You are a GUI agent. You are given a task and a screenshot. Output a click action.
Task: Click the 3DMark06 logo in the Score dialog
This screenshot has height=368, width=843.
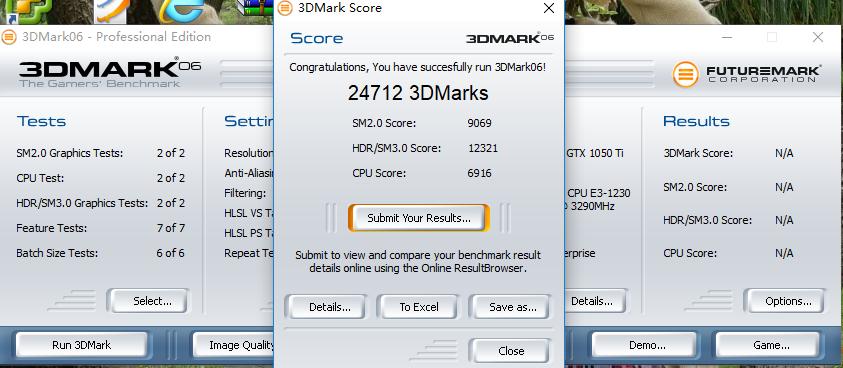coord(510,38)
